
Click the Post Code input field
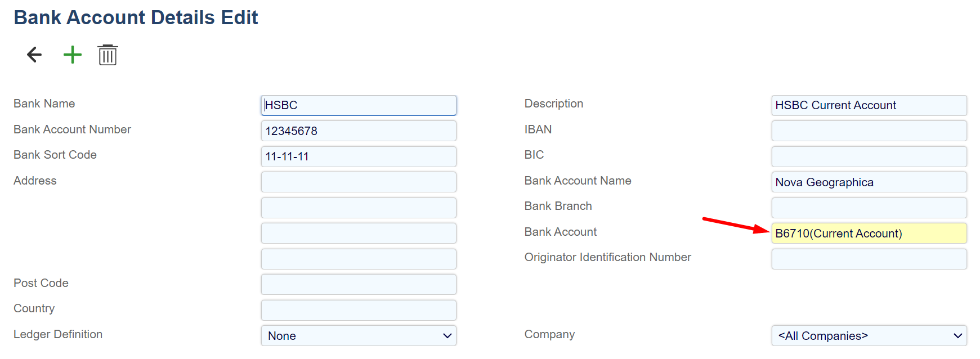pos(359,285)
